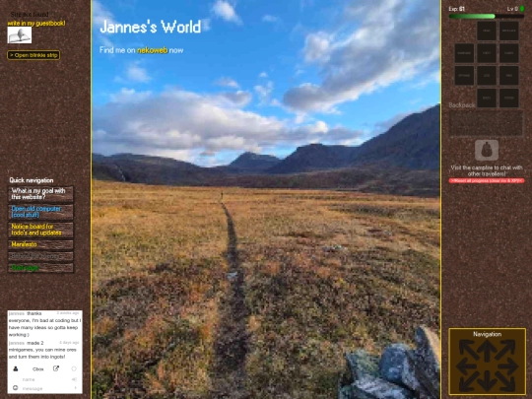Select the HEAD equipment slot
The image size is (532, 399).
[x=487, y=31]
